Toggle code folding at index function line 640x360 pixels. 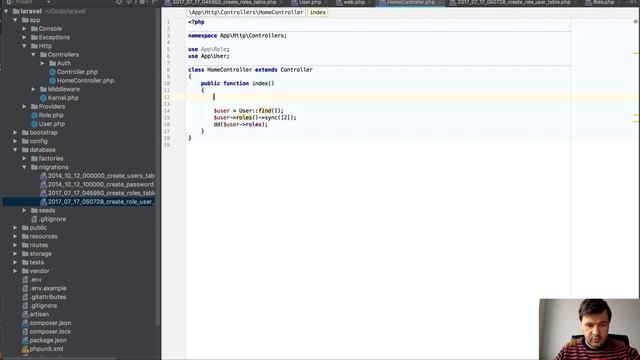tap(185, 84)
